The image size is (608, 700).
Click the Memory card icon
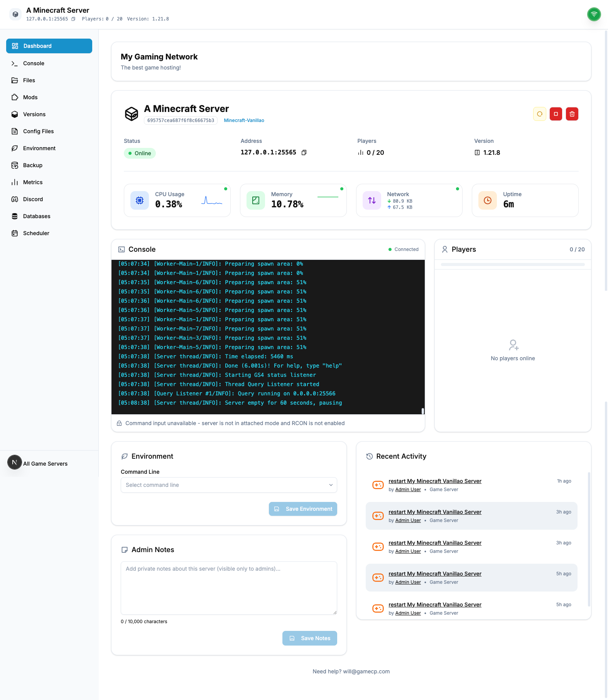tap(256, 200)
